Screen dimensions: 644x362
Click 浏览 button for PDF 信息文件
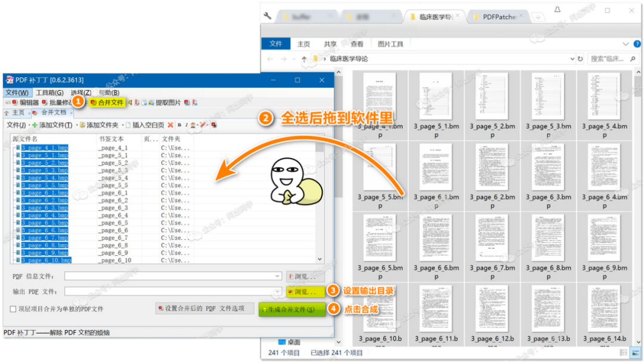click(x=305, y=277)
